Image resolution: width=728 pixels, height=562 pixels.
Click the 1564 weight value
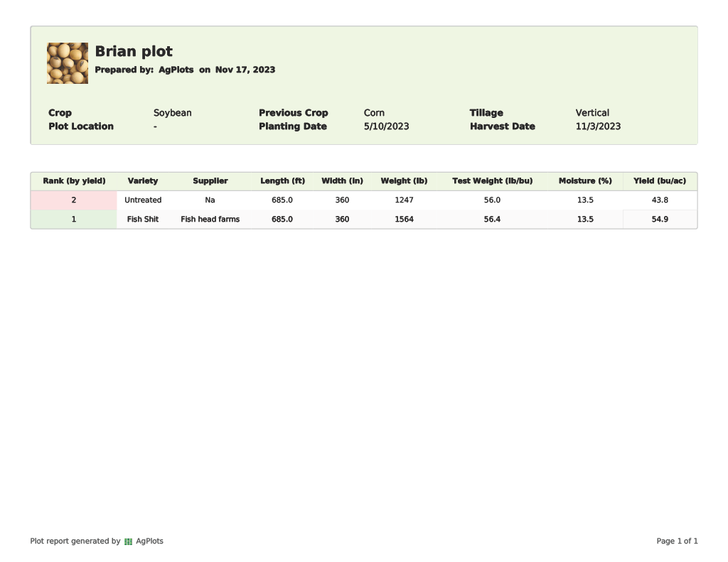[404, 220]
